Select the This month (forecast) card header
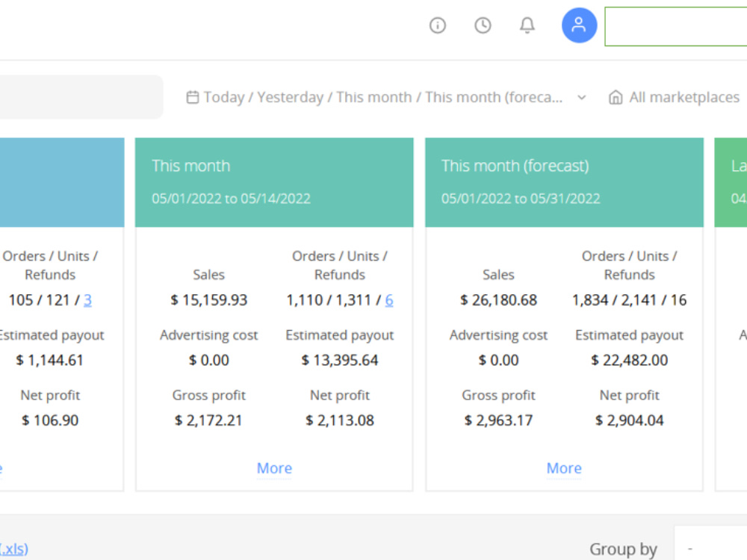The height and width of the screenshot is (560, 747). (x=564, y=182)
